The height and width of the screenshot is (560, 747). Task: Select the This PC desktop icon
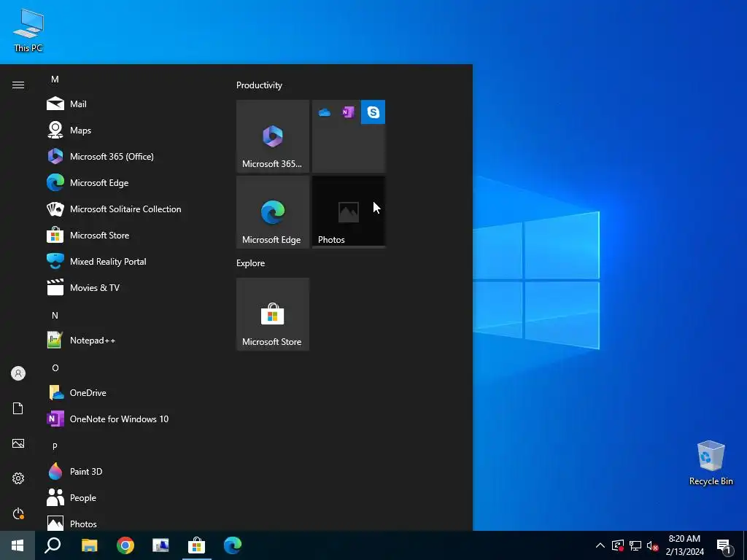28,30
